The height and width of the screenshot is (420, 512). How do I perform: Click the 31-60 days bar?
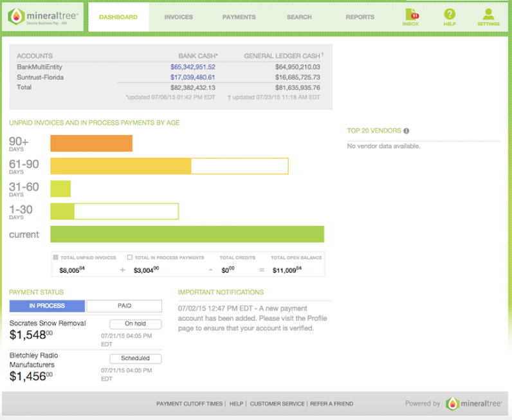click(x=60, y=188)
